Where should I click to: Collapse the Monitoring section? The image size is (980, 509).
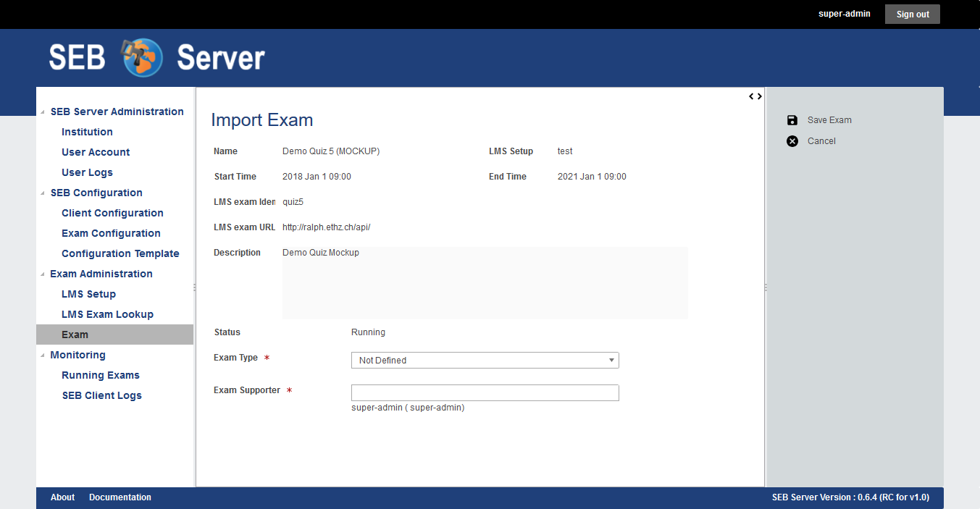coord(42,356)
